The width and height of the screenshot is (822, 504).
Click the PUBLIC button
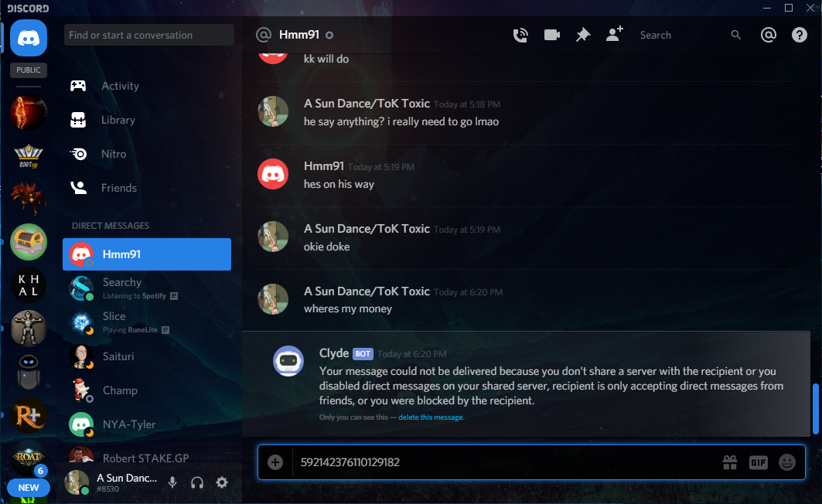(x=29, y=70)
